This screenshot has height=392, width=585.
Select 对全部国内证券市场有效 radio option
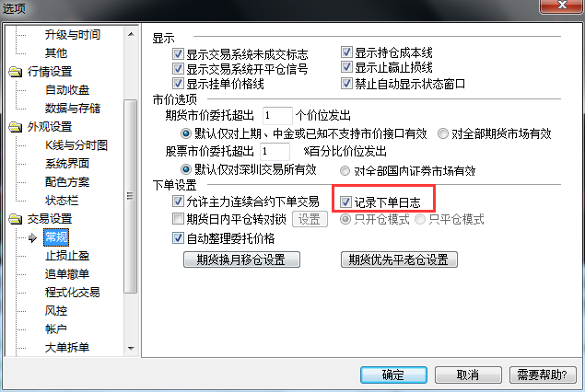[345, 170]
